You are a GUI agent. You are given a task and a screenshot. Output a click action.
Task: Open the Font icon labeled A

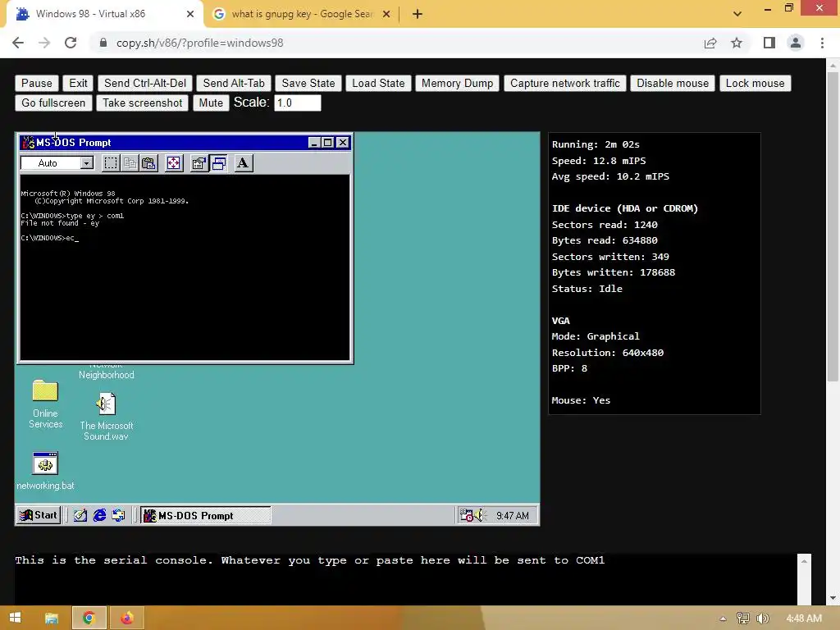pos(243,163)
